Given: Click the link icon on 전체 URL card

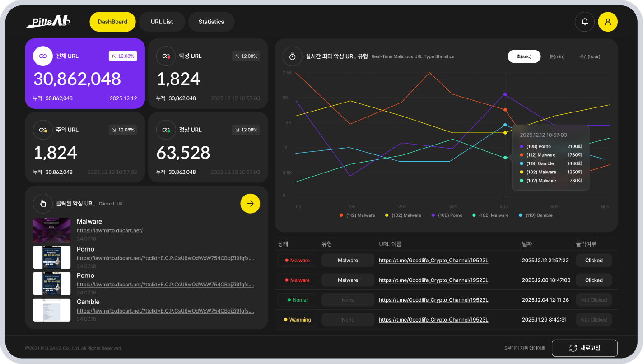Looking at the screenshot, I should (43, 56).
